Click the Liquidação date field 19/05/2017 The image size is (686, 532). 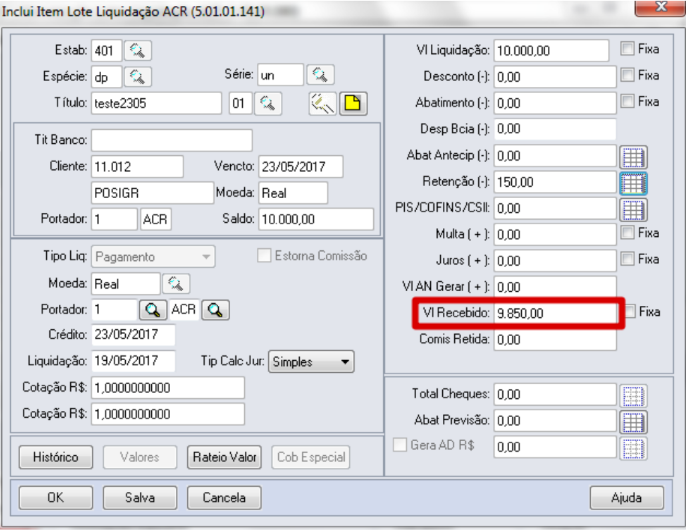tap(133, 361)
